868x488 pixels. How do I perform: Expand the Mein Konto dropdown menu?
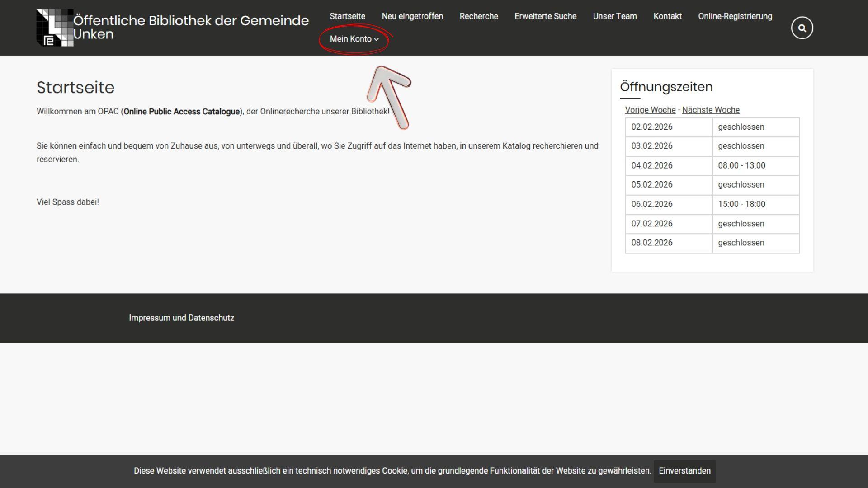coord(354,39)
